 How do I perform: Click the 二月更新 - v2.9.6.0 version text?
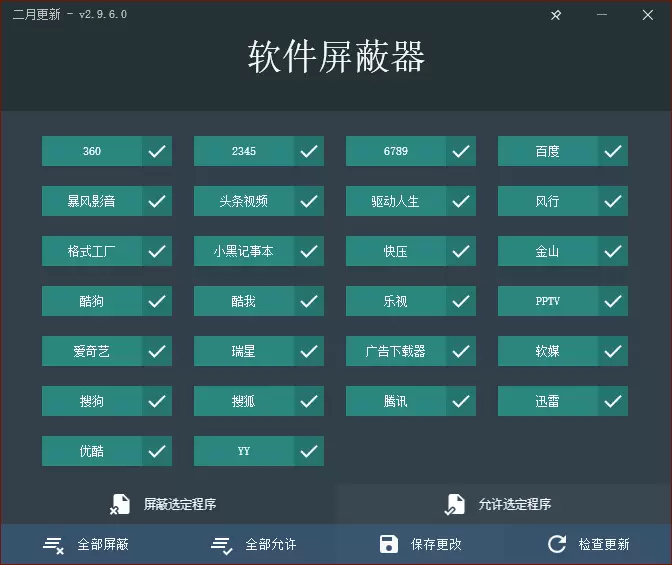click(70, 15)
